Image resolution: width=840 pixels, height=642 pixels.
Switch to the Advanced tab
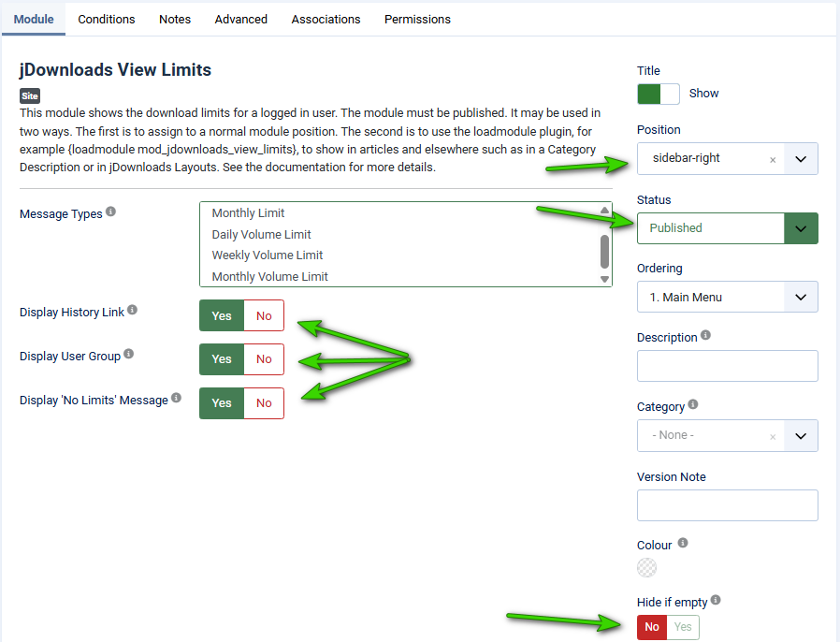241,20
